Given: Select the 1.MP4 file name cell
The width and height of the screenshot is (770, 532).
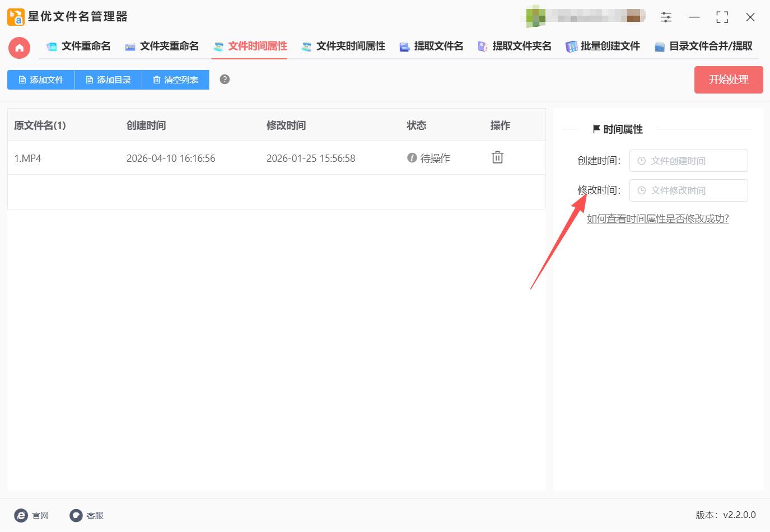Looking at the screenshot, I should coord(27,158).
